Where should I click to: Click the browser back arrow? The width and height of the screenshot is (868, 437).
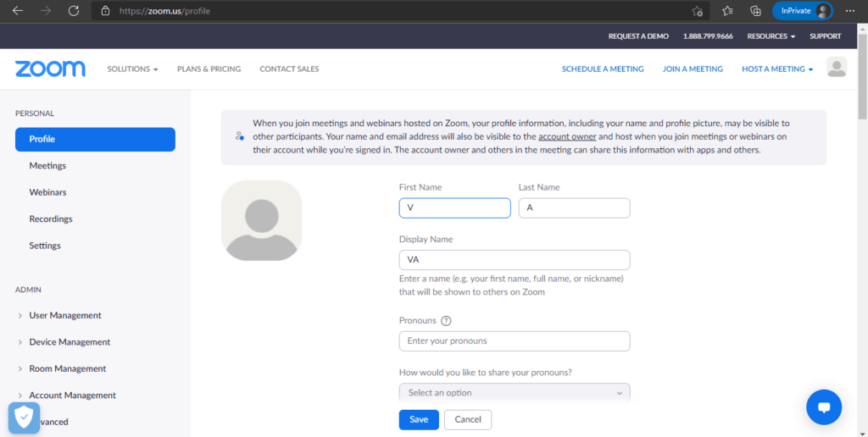pyautogui.click(x=18, y=10)
